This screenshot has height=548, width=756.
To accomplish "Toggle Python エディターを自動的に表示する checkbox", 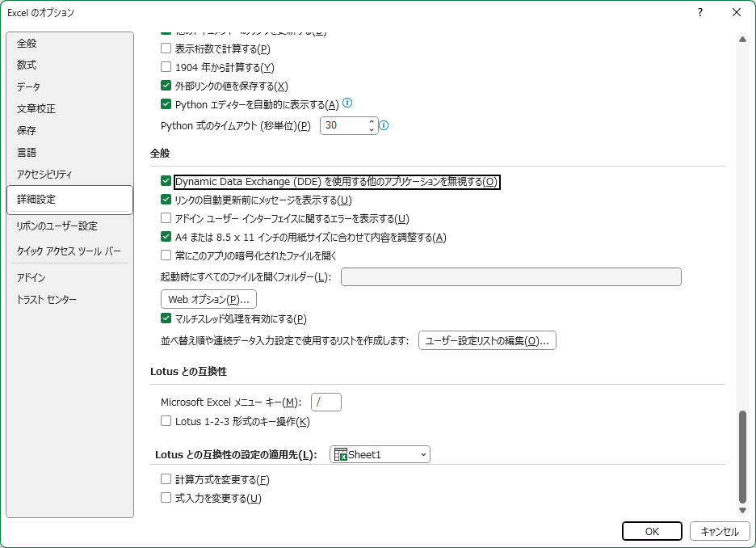I will pos(166,103).
